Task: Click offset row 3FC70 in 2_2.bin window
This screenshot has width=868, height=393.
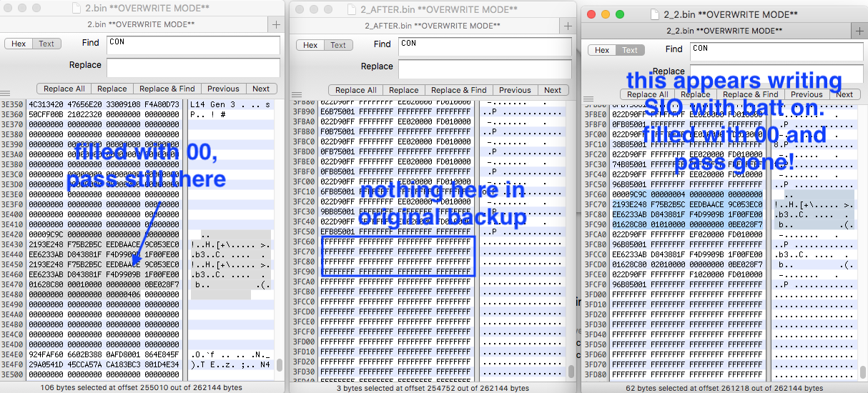Action: [596, 204]
